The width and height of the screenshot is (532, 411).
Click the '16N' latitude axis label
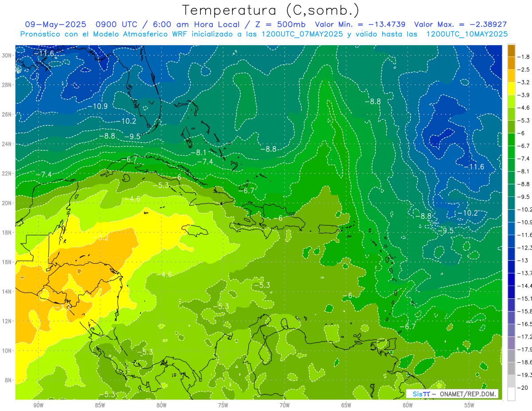[x=7, y=262]
